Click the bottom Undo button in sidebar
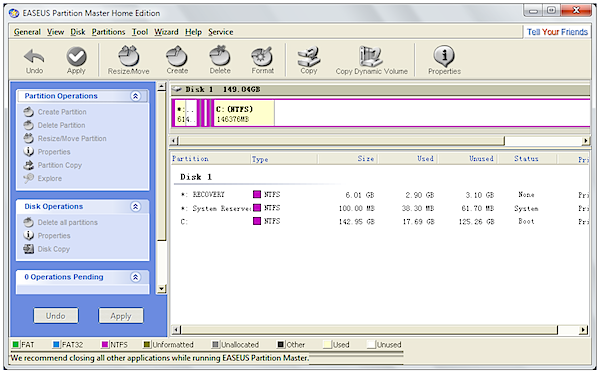 pos(56,316)
